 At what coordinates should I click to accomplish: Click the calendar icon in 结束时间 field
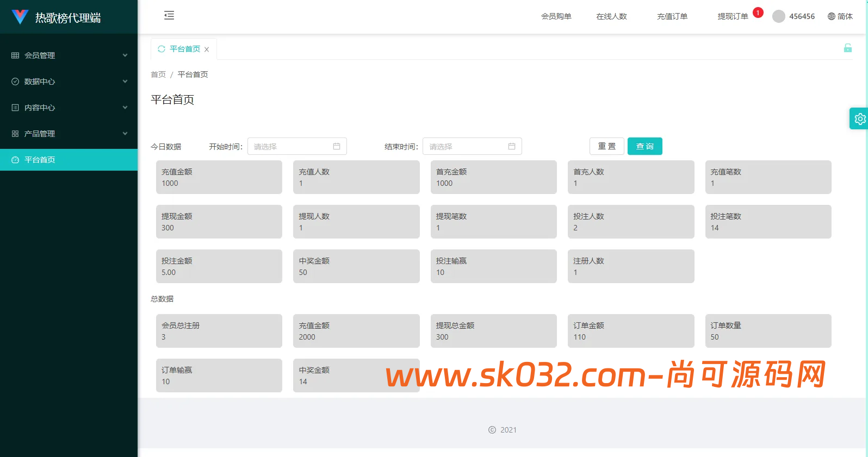(x=512, y=146)
